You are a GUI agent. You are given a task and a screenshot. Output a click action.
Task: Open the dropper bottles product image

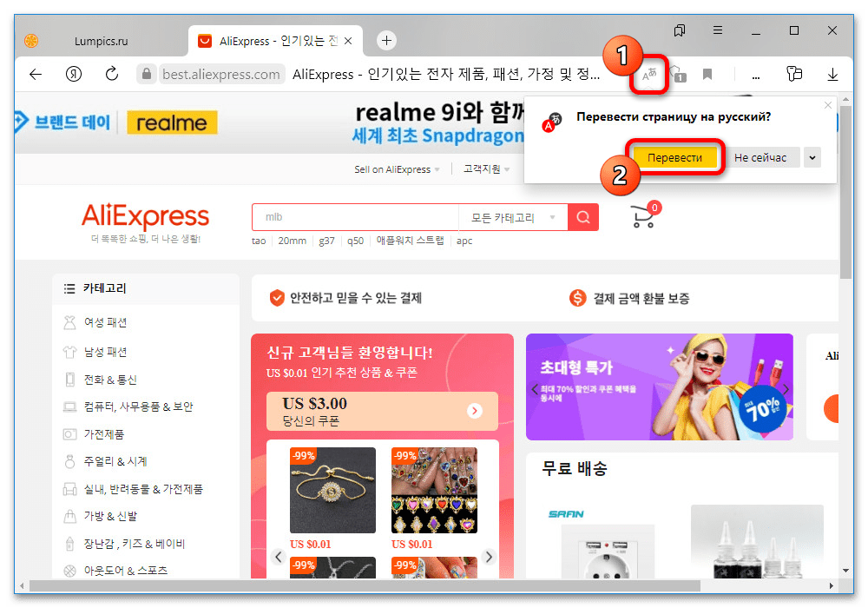point(757,543)
